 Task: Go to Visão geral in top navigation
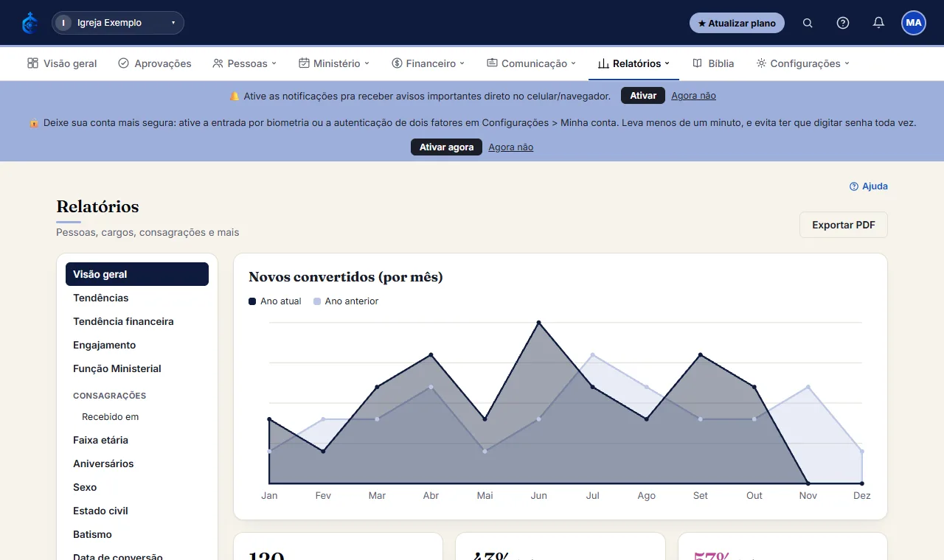[62, 63]
